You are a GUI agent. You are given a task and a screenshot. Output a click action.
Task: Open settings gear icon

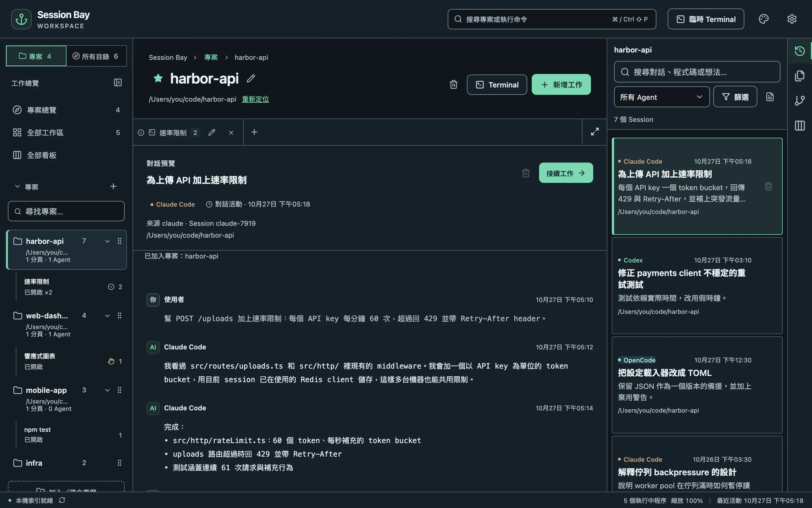[791, 19]
